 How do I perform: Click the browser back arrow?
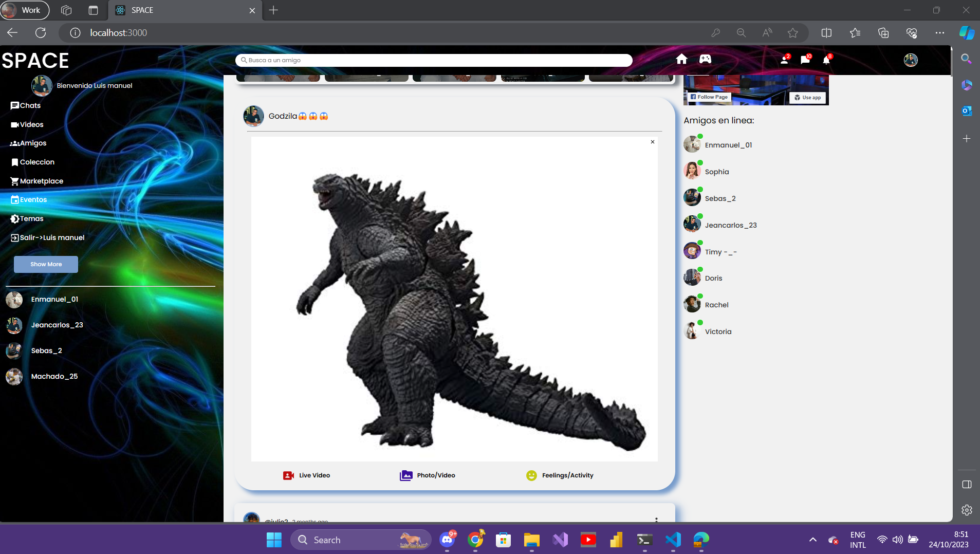tap(12, 32)
